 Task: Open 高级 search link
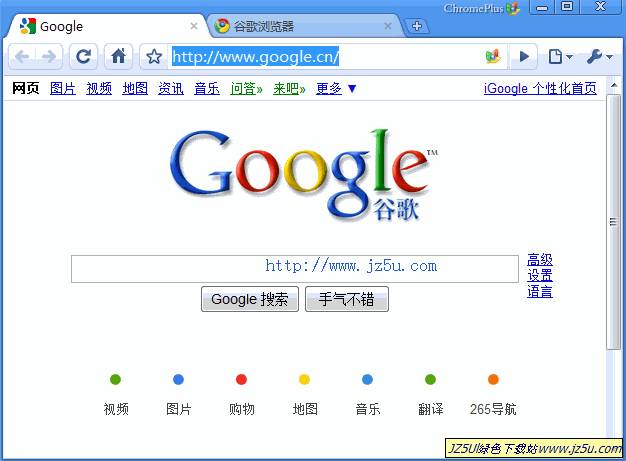[x=540, y=260]
